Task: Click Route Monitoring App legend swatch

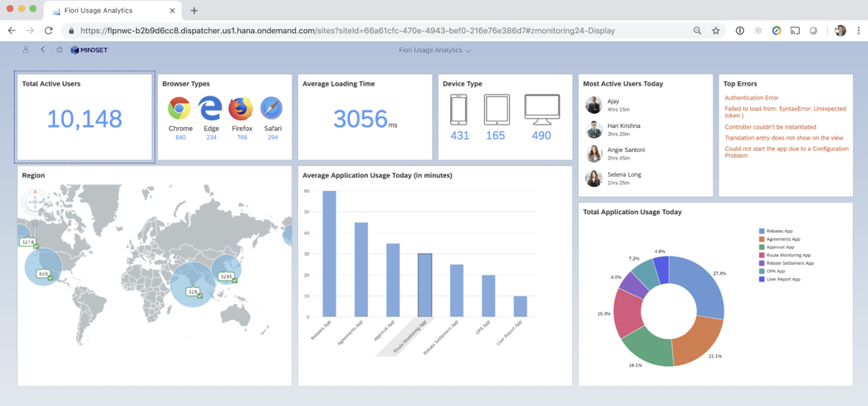Action: pos(762,255)
